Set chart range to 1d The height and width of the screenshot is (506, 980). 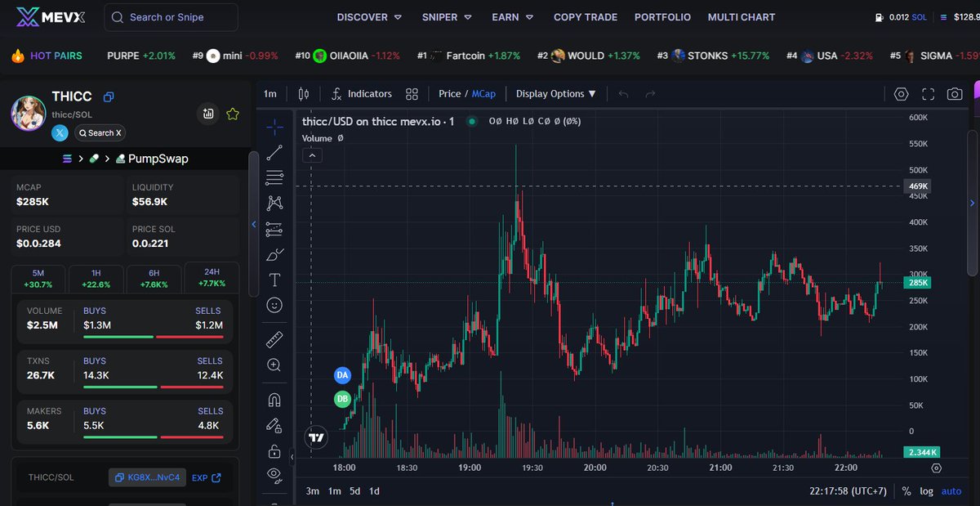(374, 491)
